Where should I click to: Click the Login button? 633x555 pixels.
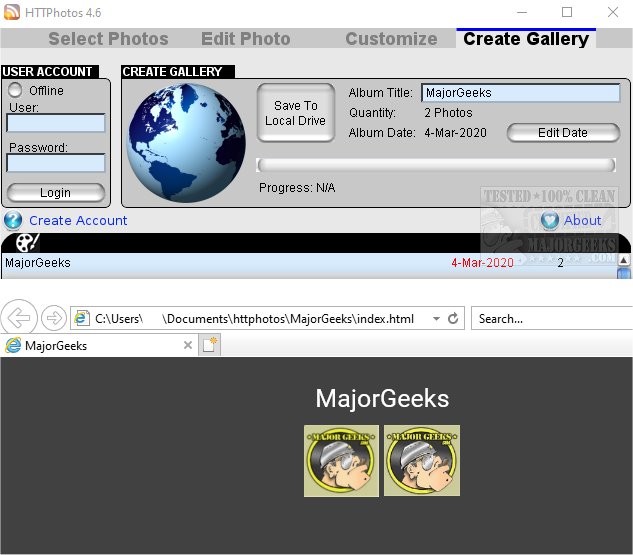pyautogui.click(x=56, y=193)
